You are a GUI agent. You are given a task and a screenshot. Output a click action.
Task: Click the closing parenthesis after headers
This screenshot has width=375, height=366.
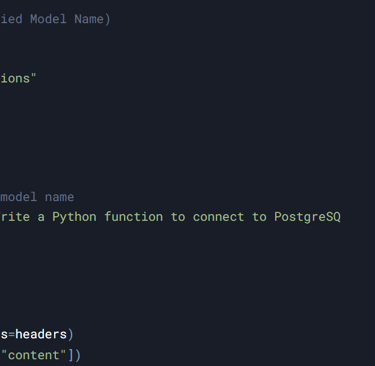[70, 334]
